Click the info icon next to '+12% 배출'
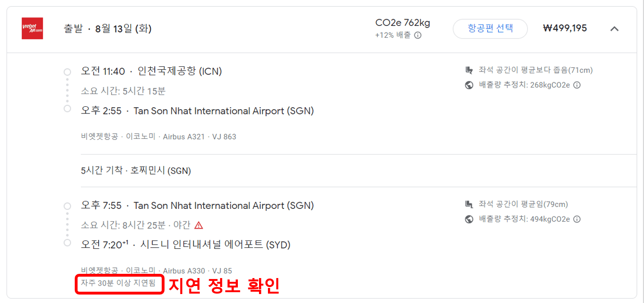Viewport: 644px width, 303px height. tap(418, 34)
